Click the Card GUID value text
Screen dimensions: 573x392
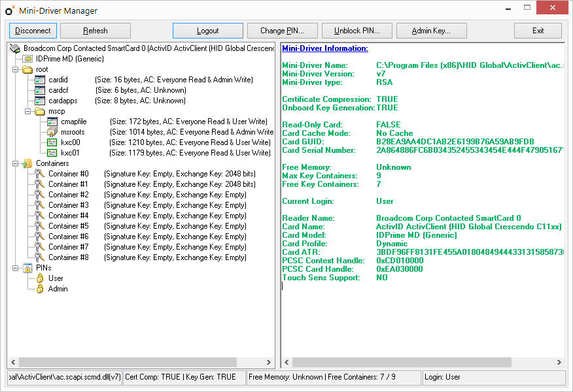[x=455, y=142]
